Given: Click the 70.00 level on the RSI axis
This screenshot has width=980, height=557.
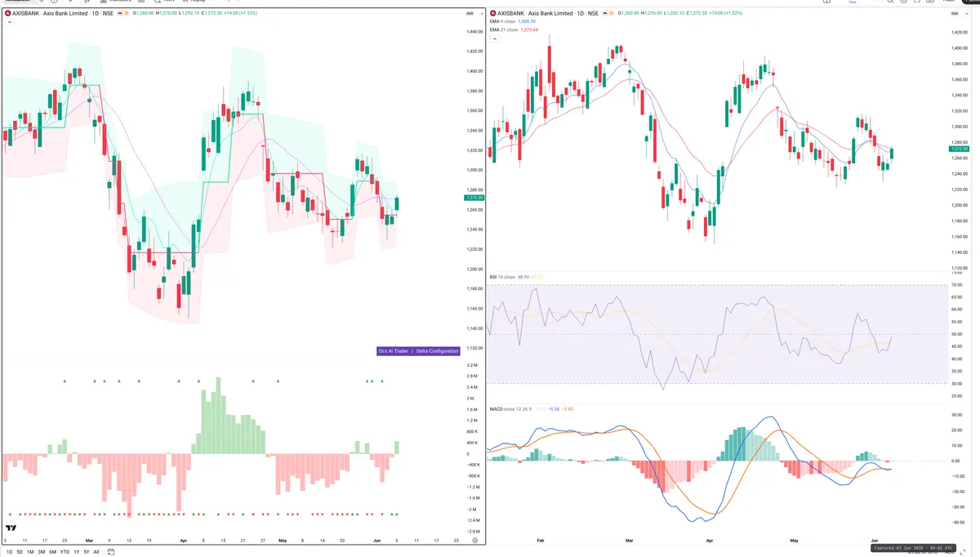Looking at the screenshot, I should click(956, 285).
